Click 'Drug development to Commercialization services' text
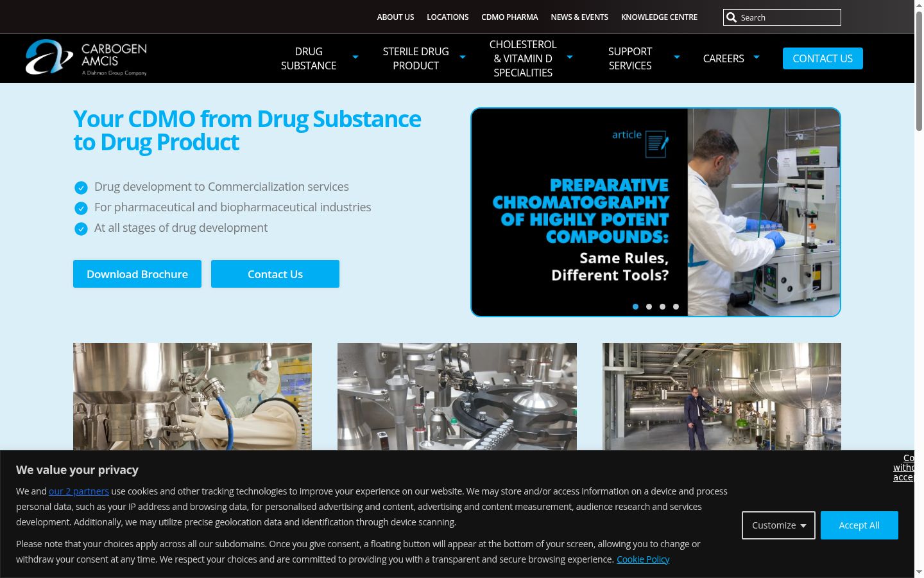924x578 pixels. [x=221, y=187]
